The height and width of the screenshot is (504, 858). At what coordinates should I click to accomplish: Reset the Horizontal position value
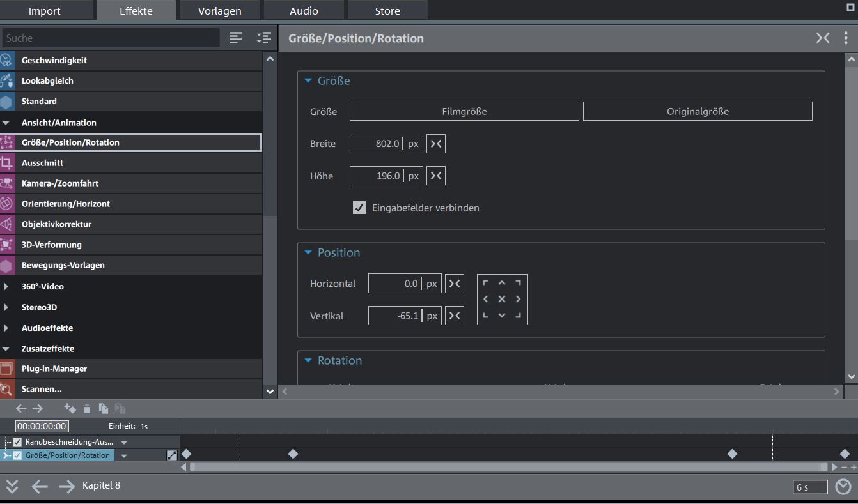coord(455,284)
